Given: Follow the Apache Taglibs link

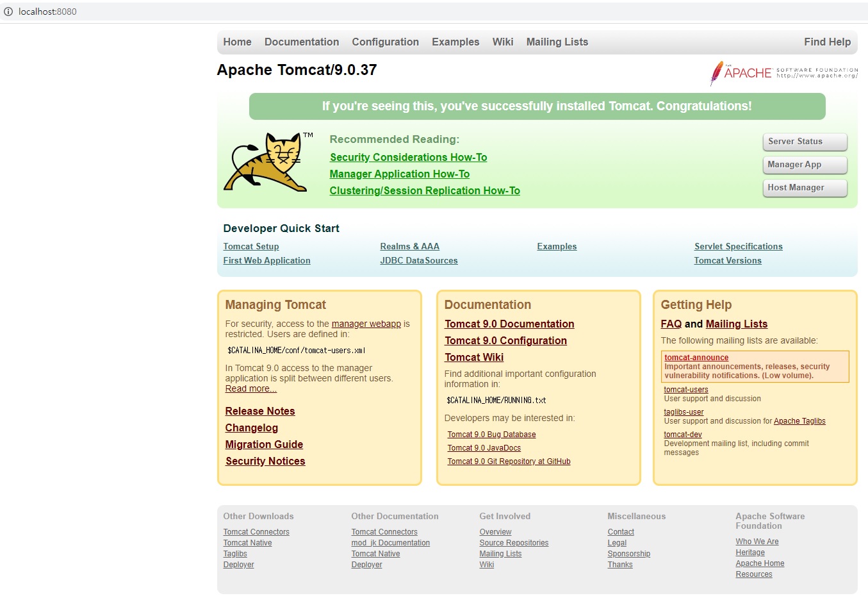Looking at the screenshot, I should [x=799, y=421].
